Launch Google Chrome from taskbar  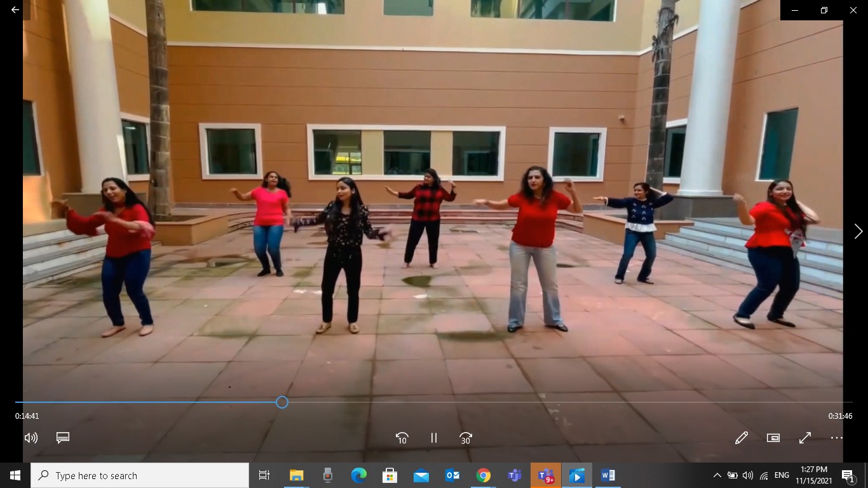(x=484, y=475)
